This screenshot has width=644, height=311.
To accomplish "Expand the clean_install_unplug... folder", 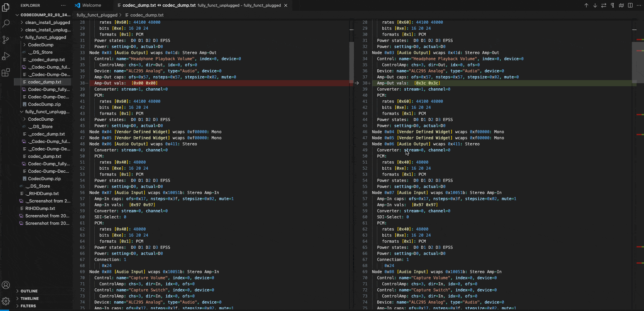I will pos(43,30).
